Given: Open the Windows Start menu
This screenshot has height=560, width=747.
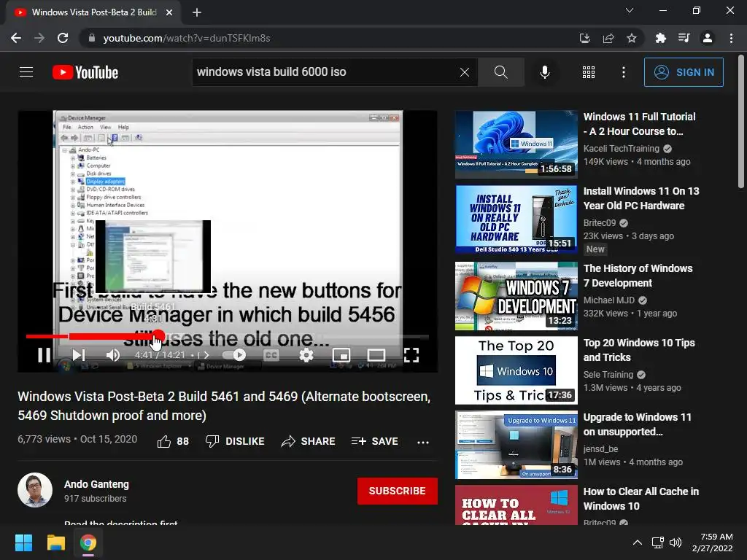Looking at the screenshot, I should click(x=23, y=542).
